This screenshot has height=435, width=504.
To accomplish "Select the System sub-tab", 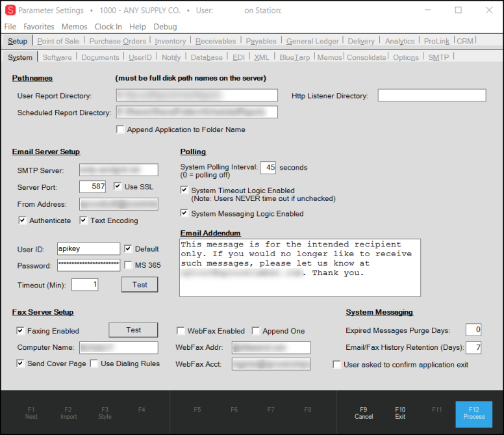I will pyautogui.click(x=20, y=57).
